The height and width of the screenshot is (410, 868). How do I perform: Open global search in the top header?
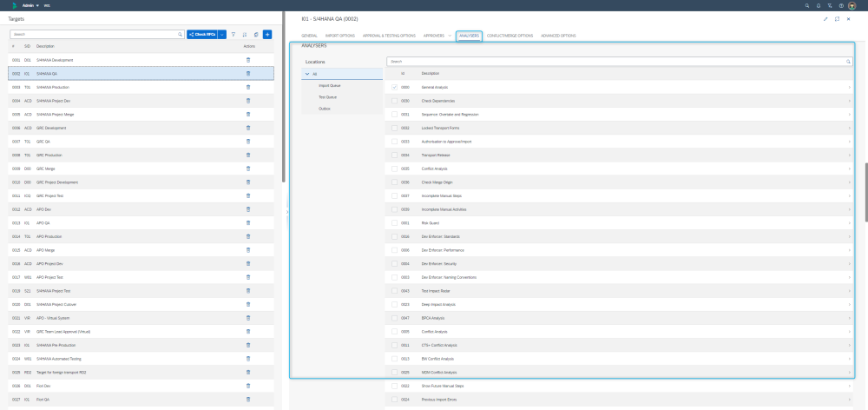[807, 5]
